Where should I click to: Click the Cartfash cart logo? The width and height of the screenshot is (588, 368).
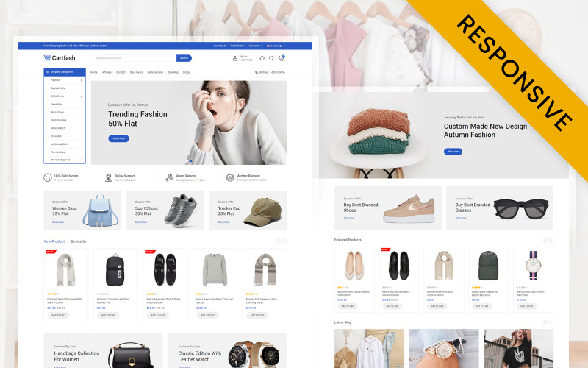tap(60, 58)
